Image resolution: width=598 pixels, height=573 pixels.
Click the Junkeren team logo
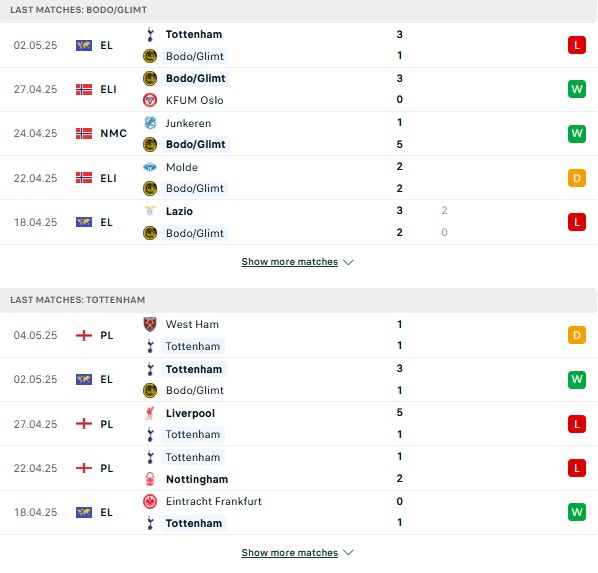coord(150,123)
